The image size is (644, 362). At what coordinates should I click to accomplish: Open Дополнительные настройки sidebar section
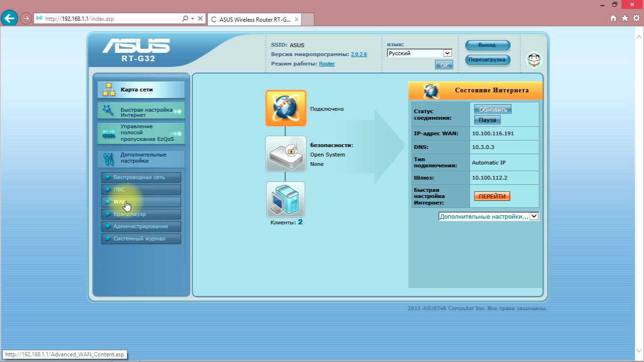pyautogui.click(x=141, y=159)
